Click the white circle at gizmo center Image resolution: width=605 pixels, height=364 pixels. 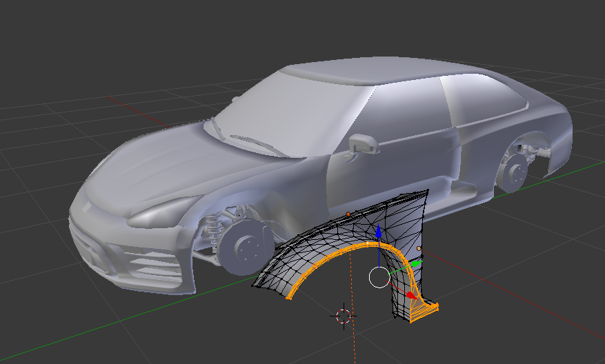379,278
